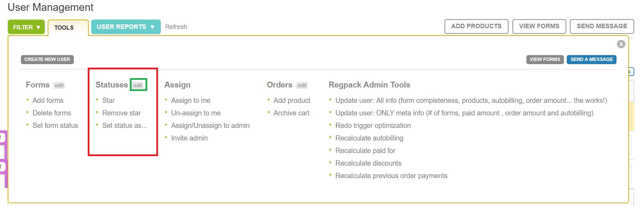Click Create New User button
This screenshot has width=644, height=206.
[47, 59]
